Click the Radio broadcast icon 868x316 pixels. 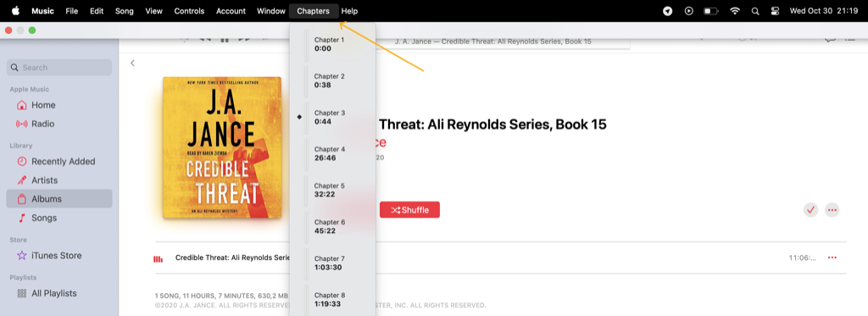(21, 124)
